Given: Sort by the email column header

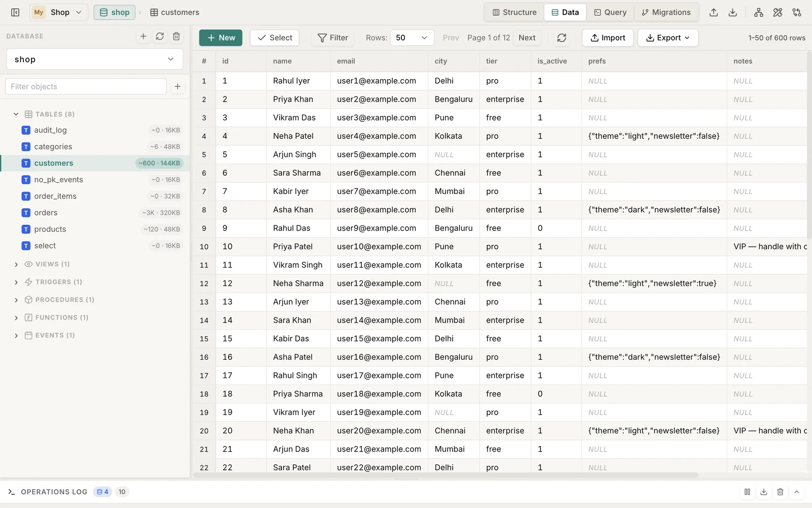Looking at the screenshot, I should 379,61.
